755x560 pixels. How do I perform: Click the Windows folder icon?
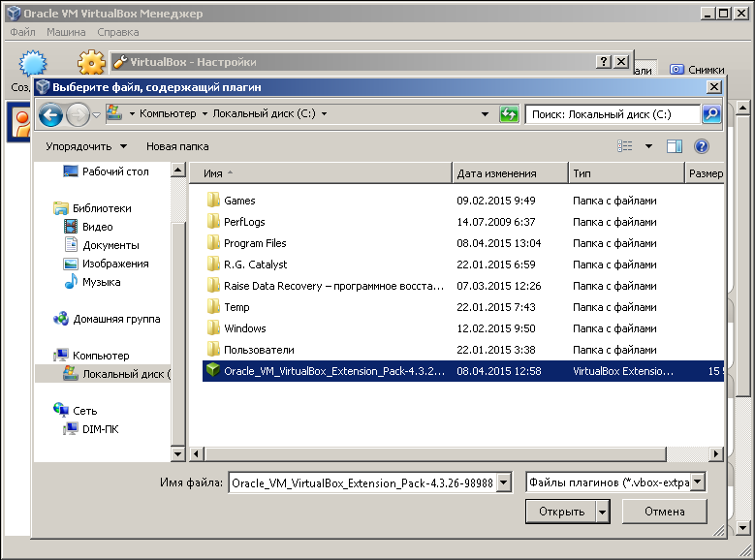point(213,327)
